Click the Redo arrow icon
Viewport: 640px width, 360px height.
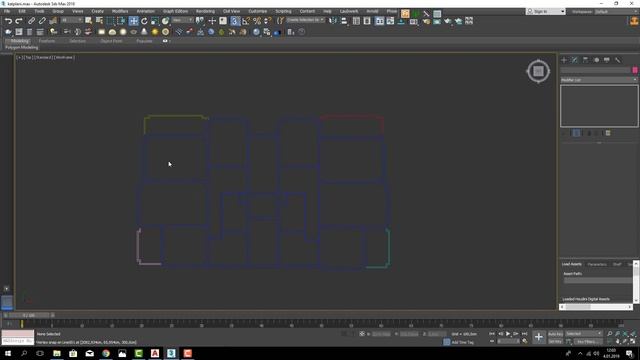[x=19, y=20]
